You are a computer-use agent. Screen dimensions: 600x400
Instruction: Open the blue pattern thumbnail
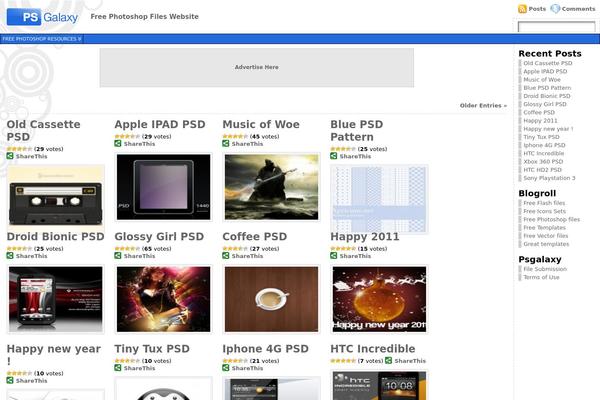tap(379, 199)
